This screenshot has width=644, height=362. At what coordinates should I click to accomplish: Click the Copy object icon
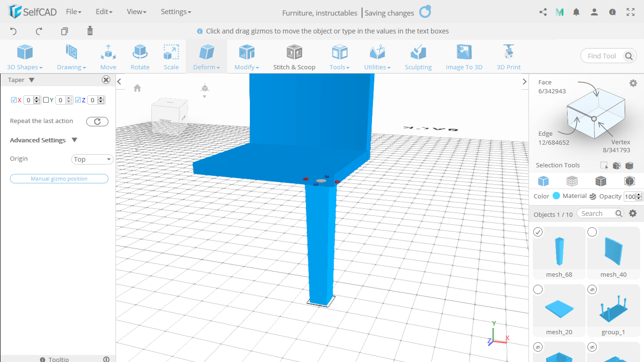(x=65, y=31)
